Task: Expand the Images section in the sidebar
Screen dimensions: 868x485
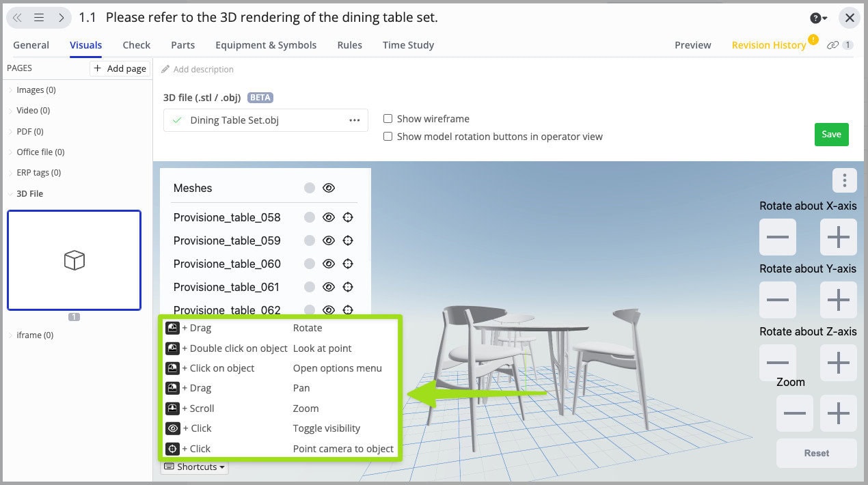Action: coord(9,89)
